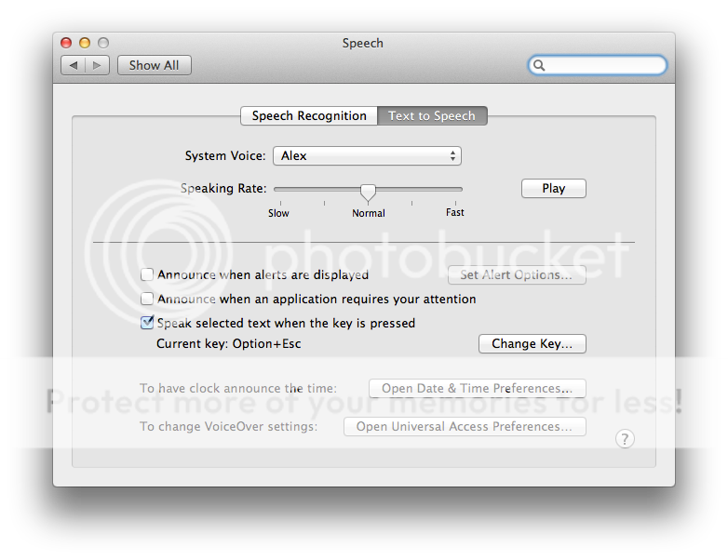Click the Show All button
Image resolution: width=728 pixels, height=560 pixels.
click(x=154, y=65)
